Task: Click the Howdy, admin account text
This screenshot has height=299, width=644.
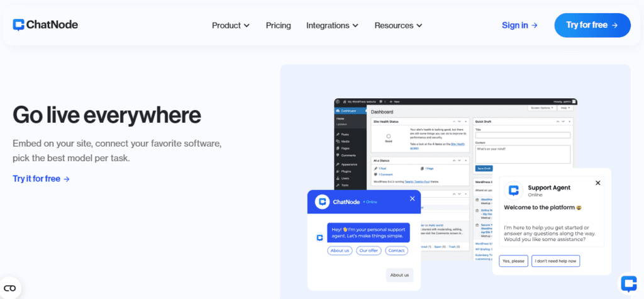Action: coord(562,101)
